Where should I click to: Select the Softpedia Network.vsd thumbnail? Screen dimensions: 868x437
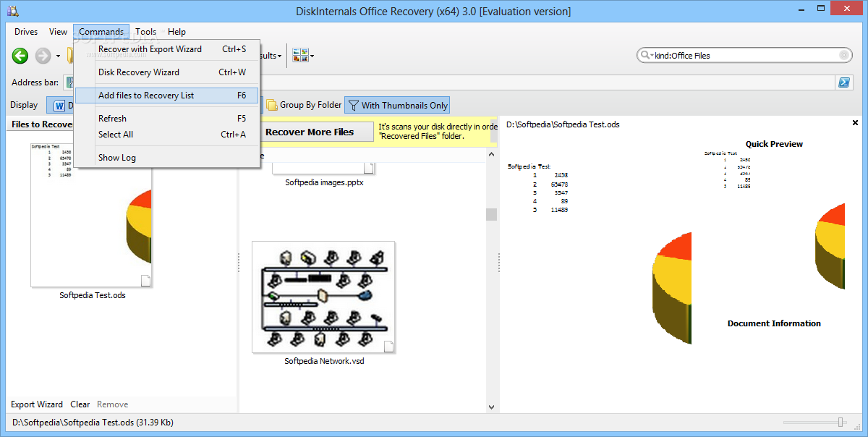coord(323,297)
